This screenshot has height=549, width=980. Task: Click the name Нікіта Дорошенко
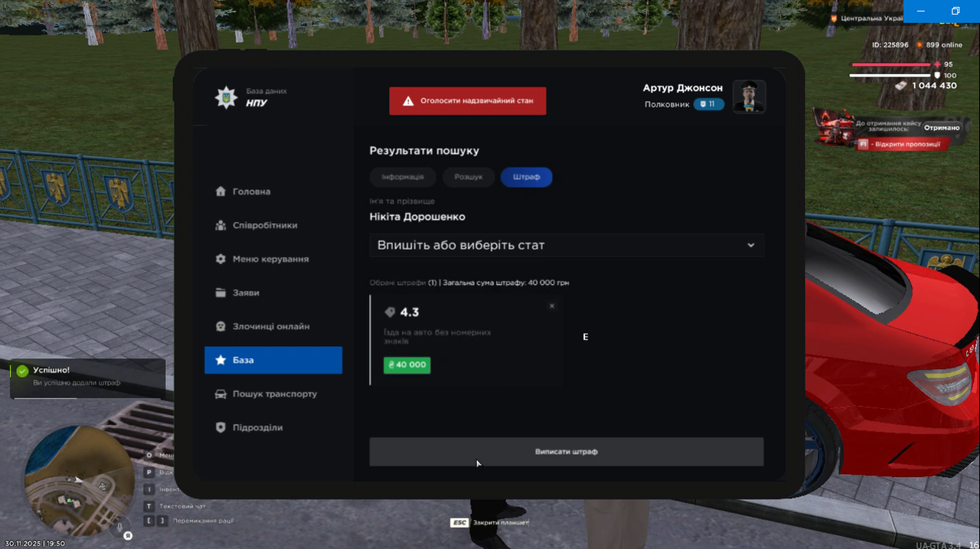(x=417, y=217)
